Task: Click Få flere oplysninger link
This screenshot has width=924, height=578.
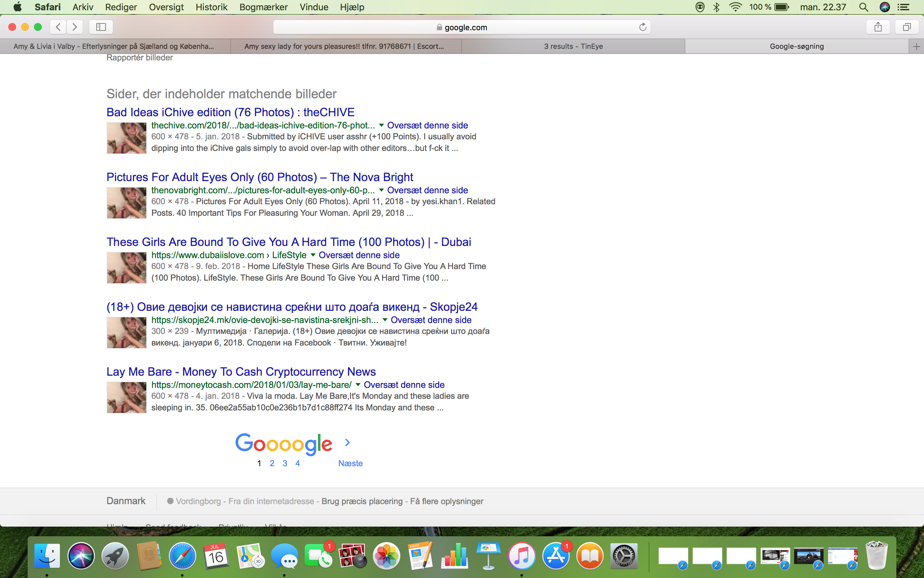Action: pyautogui.click(x=447, y=501)
